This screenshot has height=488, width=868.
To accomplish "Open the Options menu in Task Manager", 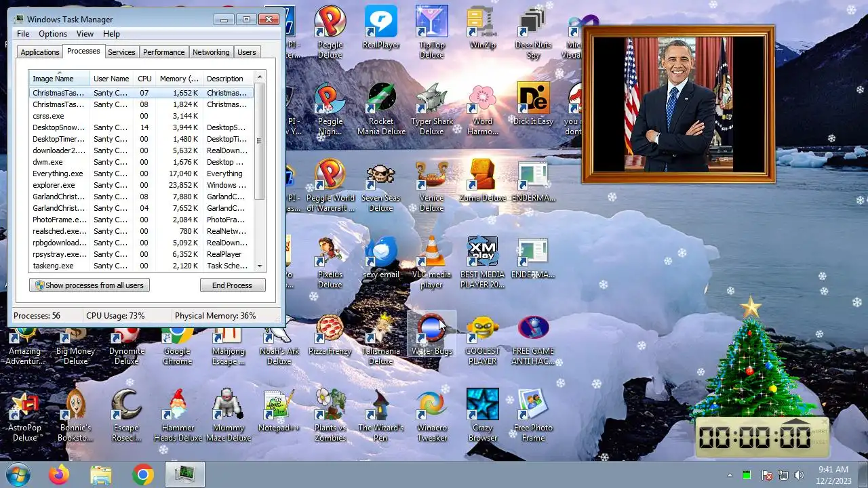I will coord(53,34).
